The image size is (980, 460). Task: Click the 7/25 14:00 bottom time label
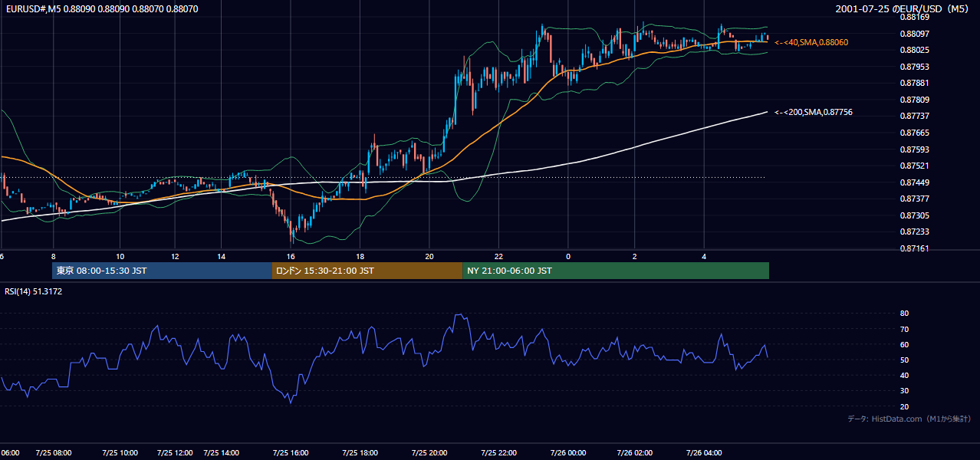click(x=221, y=452)
